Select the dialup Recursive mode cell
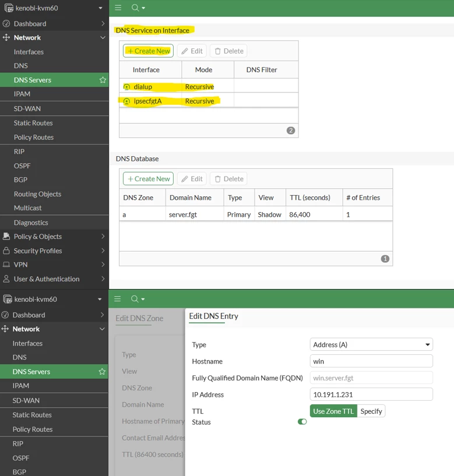The width and height of the screenshot is (454, 476). [207, 87]
